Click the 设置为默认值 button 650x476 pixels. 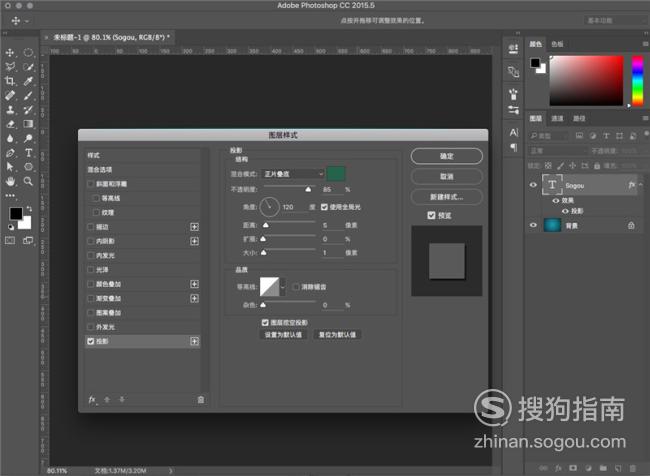(284, 335)
